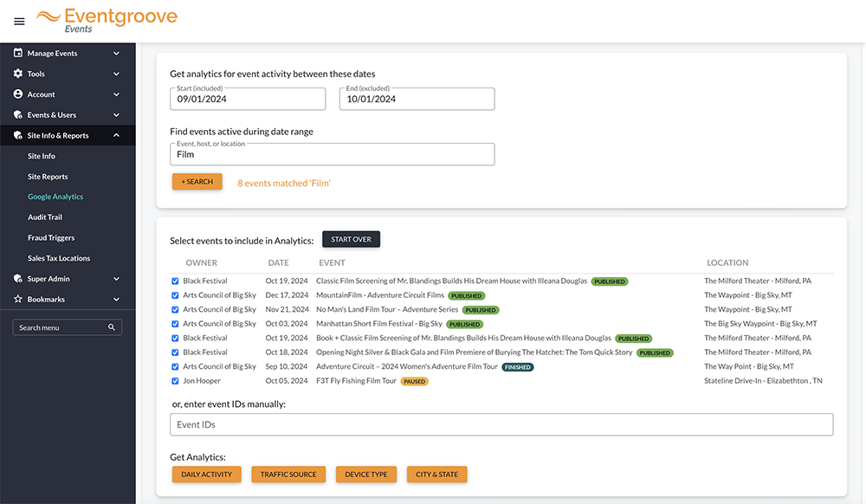This screenshot has height=504, width=866.
Task: Click Stateline Drive-In - Elizabethton, TN location
Action: (x=763, y=381)
